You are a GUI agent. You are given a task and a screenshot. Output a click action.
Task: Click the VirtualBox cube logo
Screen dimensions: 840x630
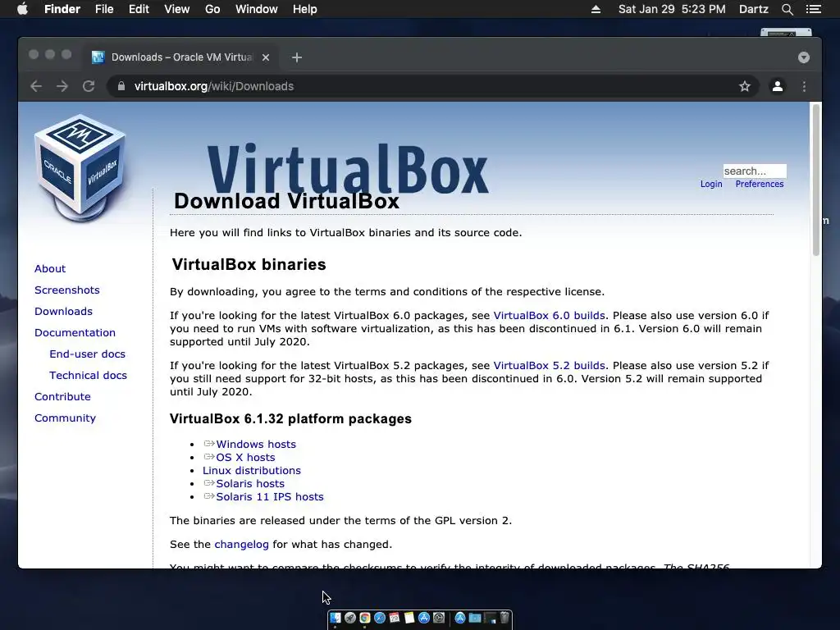click(81, 168)
